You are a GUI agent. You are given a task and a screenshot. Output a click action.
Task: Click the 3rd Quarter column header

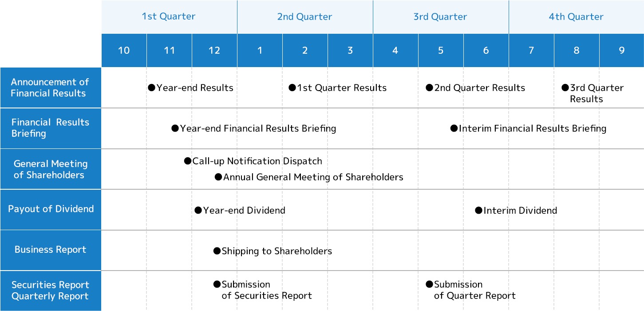440,17
